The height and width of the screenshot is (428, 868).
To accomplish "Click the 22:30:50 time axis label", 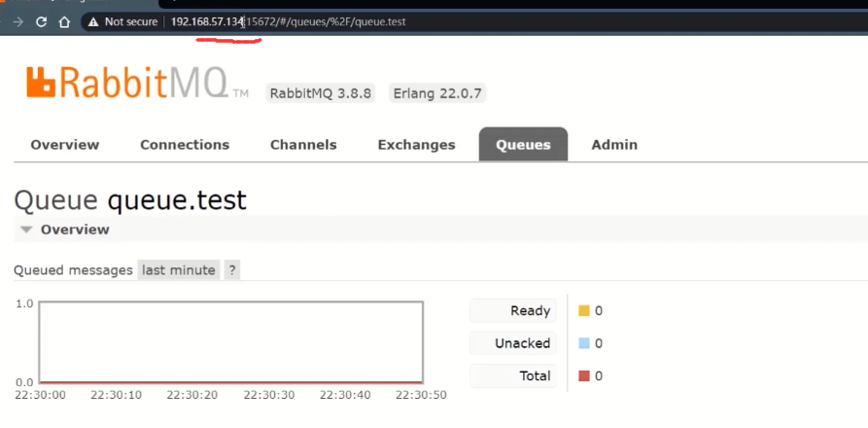I will (421, 395).
